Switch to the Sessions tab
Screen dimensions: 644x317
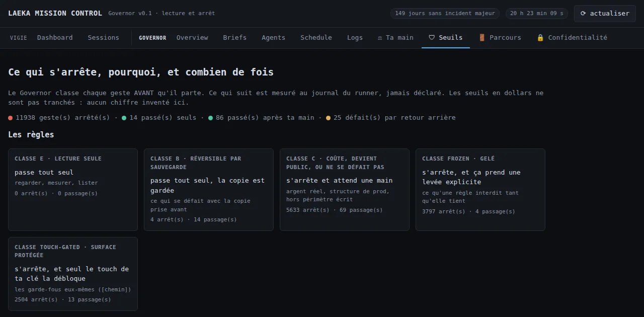(104, 38)
